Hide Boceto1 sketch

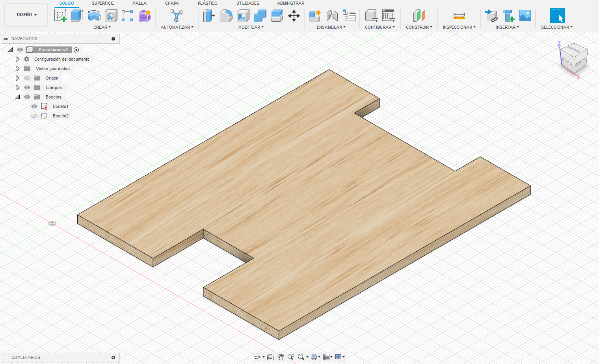point(34,106)
